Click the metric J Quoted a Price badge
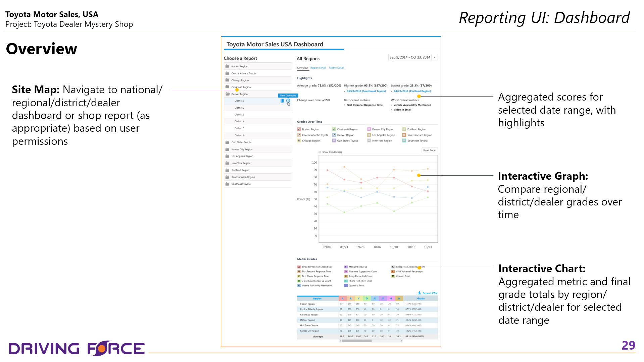Image resolution: width=644 pixels, height=362 pixels. pyautogui.click(x=346, y=286)
